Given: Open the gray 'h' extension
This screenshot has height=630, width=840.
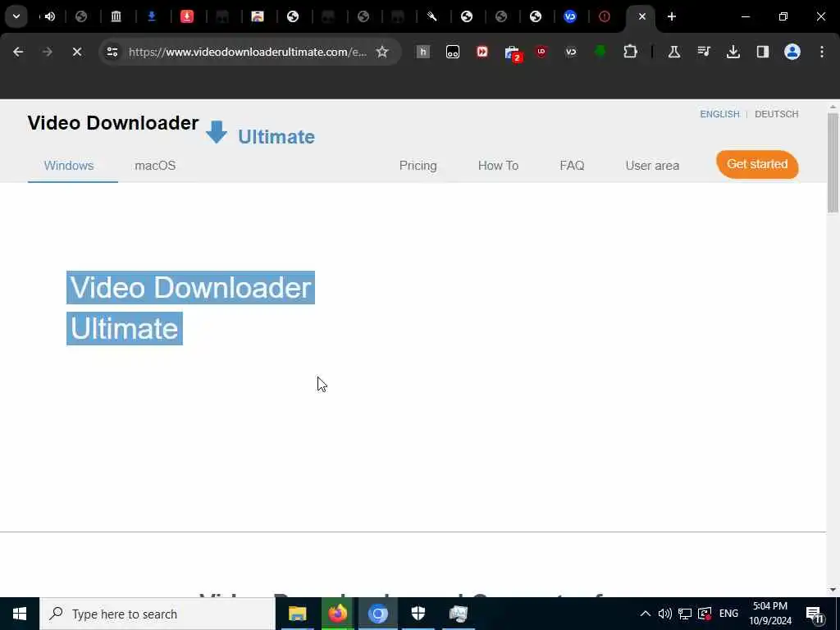Looking at the screenshot, I should click(423, 52).
